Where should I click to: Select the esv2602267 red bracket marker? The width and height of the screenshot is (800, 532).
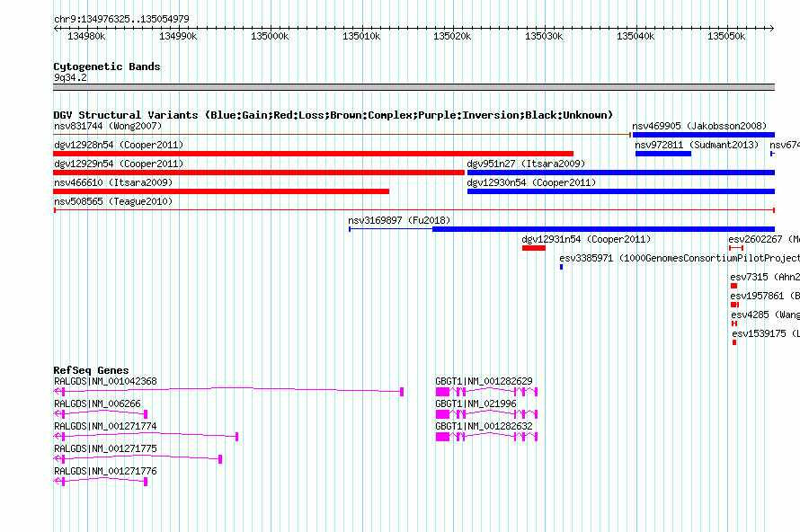[x=736, y=248]
